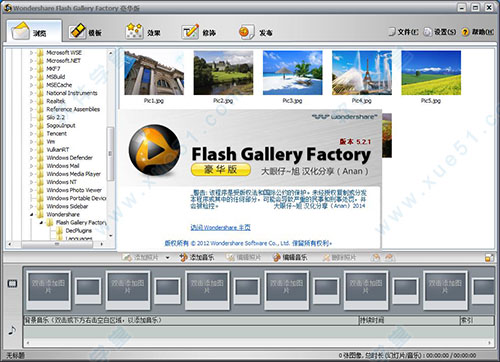Screen dimensions: 500x362
Task: Click the VulkanRT folder icon
Action: coord(40,150)
